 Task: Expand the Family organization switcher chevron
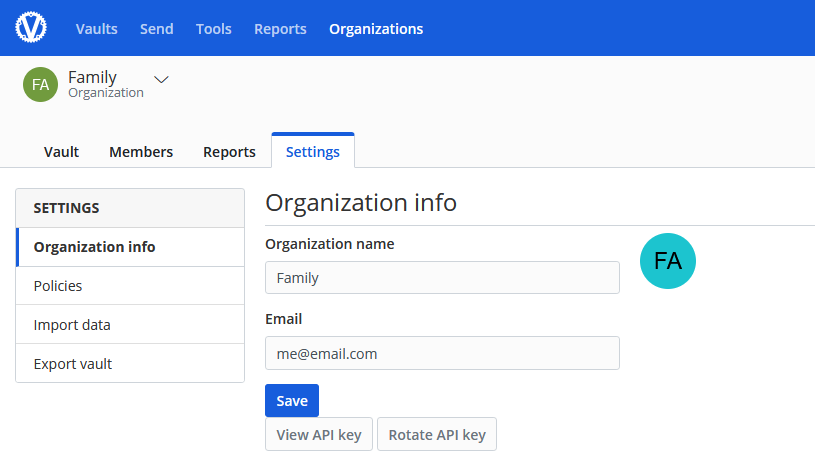pos(161,80)
